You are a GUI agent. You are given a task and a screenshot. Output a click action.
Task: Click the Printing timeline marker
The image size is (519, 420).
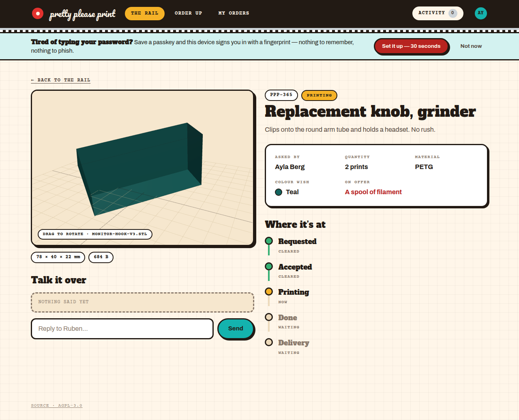click(x=269, y=291)
